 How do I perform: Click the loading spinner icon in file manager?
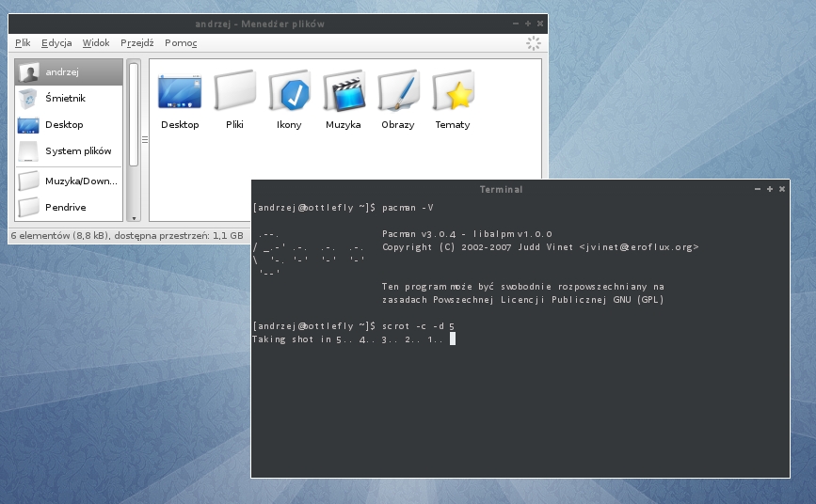pos(534,43)
